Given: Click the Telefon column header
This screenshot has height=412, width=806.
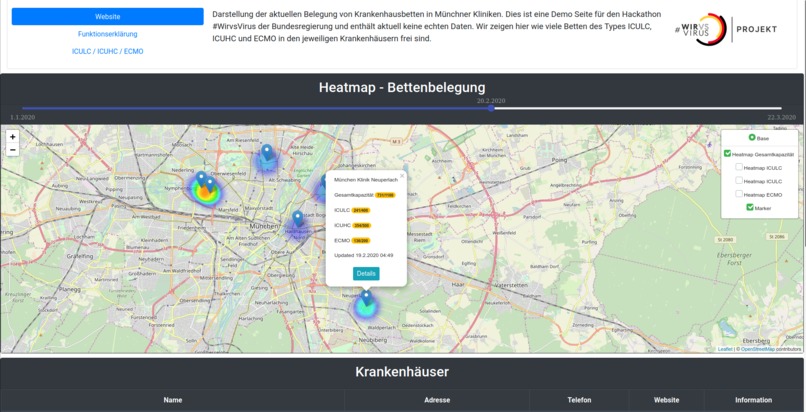Looking at the screenshot, I should pos(579,400).
